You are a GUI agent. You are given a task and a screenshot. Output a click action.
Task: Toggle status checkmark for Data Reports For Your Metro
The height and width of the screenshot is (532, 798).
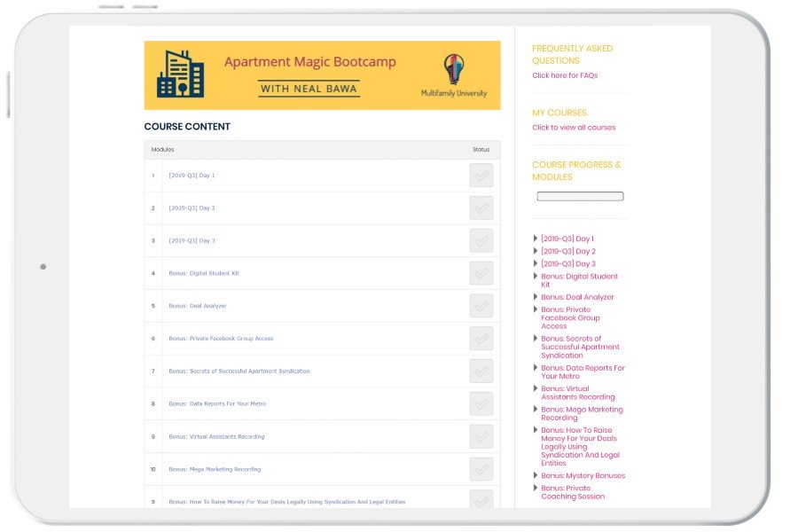click(481, 403)
